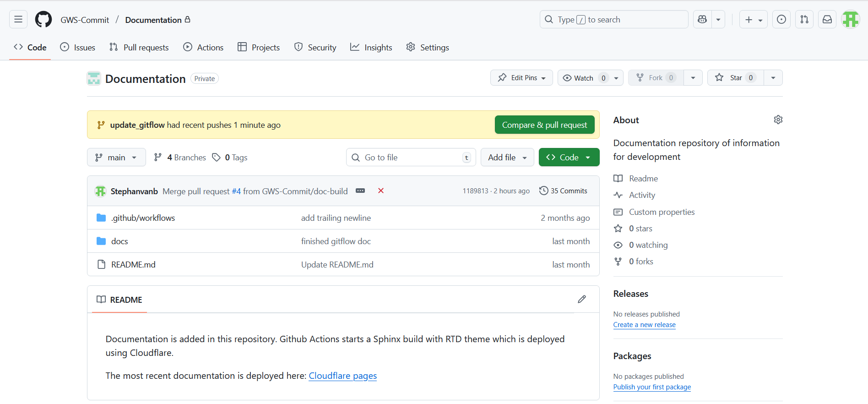This screenshot has height=404, width=868.
Task: Open pull requests icon in header
Action: point(804,19)
